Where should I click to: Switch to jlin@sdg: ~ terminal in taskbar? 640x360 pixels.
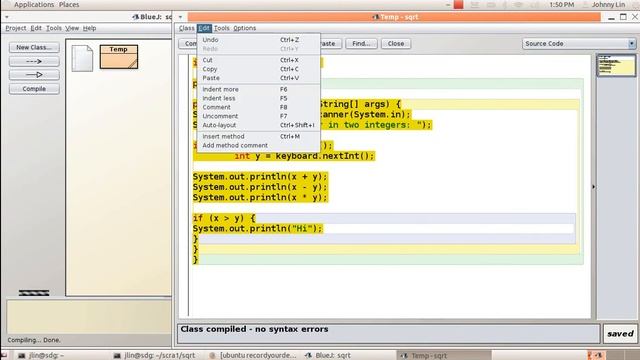[41, 356]
